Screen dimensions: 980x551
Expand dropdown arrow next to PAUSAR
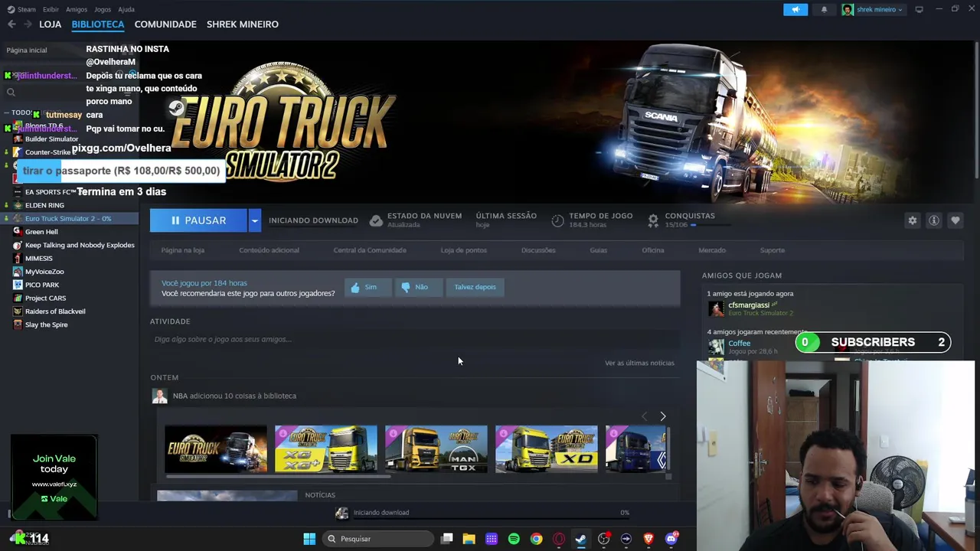[x=254, y=220]
